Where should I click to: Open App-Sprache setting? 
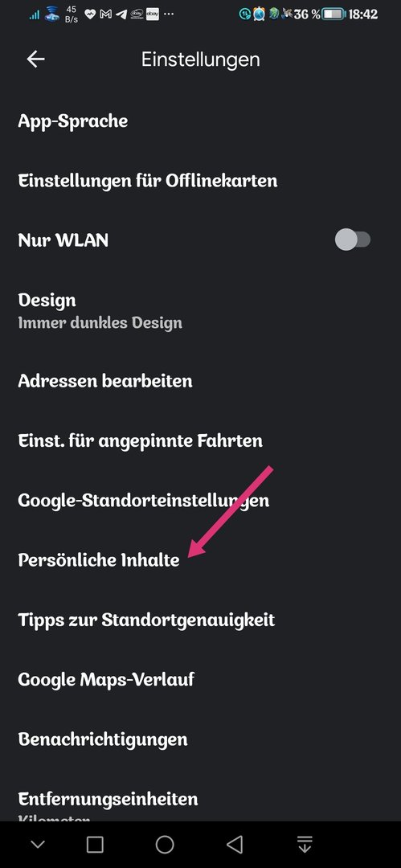(201, 121)
